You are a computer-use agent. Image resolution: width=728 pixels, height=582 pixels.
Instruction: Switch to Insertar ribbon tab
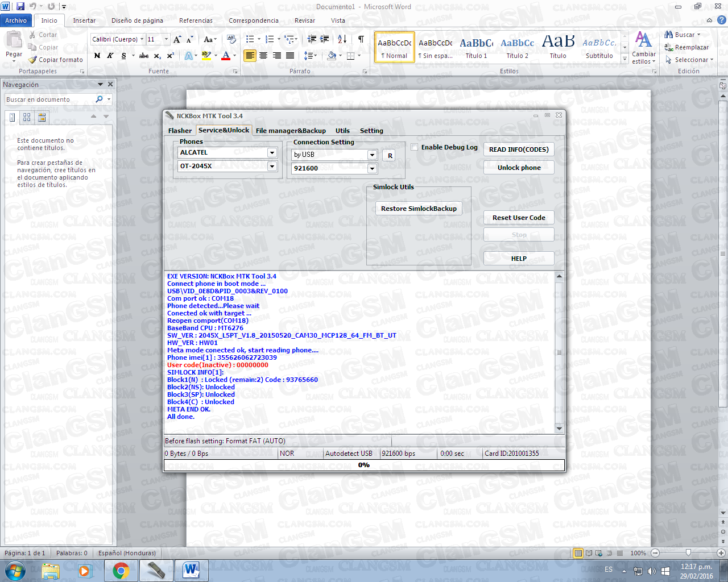[84, 20]
